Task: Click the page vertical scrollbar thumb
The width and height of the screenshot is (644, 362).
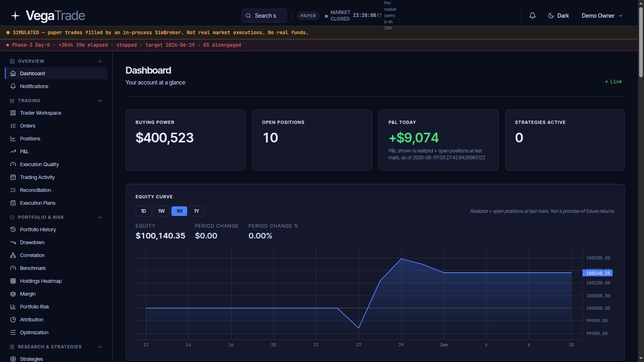Action: 641,42
